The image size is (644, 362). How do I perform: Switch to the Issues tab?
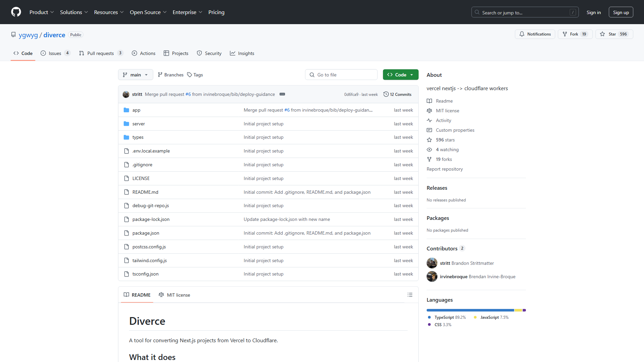tap(55, 53)
